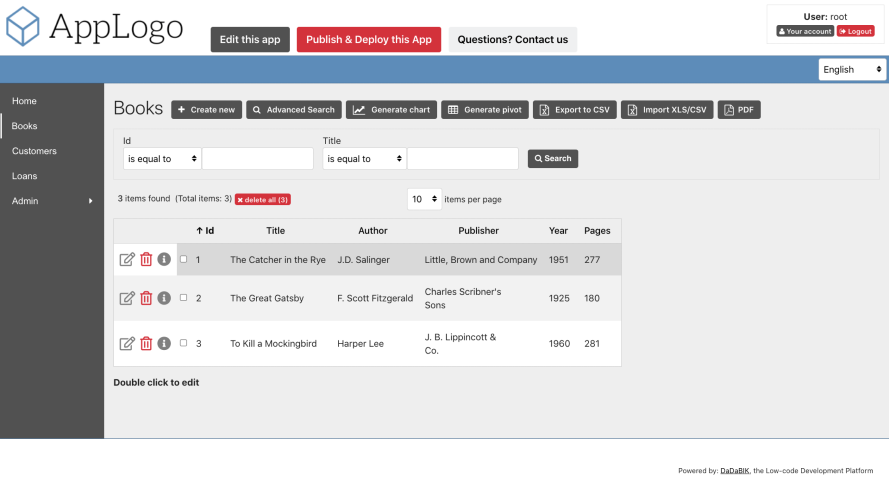The image size is (889, 500).
Task: Open the items per page dropdown
Action: pyautogui.click(x=424, y=199)
